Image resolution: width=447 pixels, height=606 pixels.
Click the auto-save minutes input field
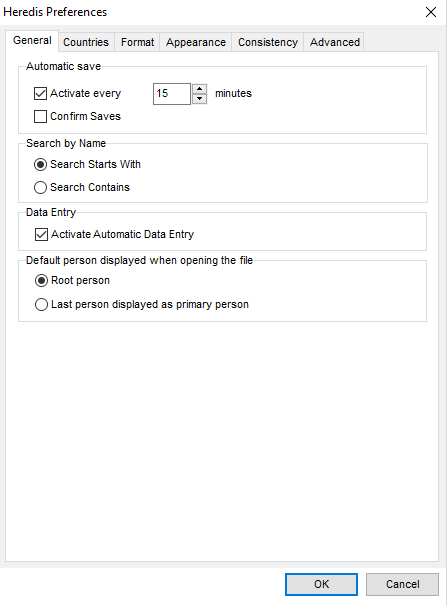click(172, 94)
